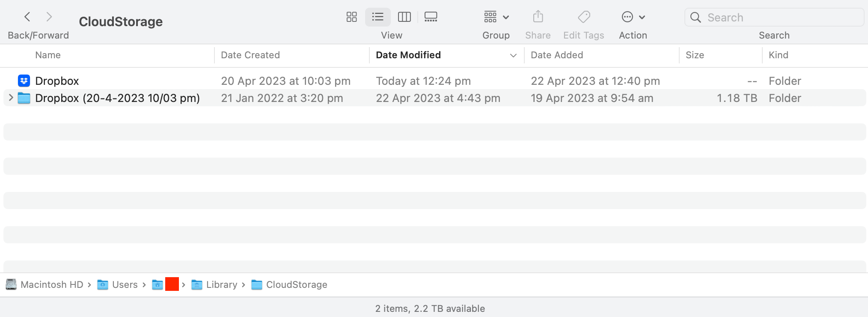This screenshot has height=317, width=868.
Task: Open the Group dropdown chevron
Action: click(x=506, y=17)
